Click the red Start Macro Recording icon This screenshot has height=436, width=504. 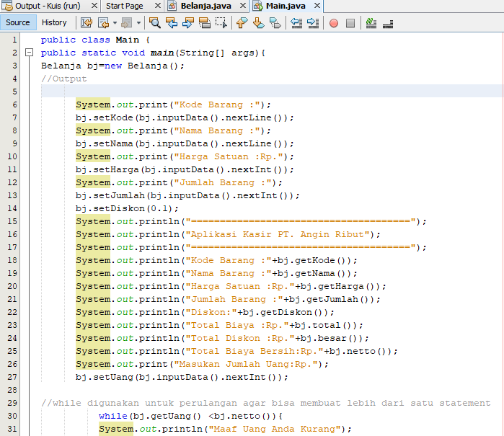[x=334, y=23]
